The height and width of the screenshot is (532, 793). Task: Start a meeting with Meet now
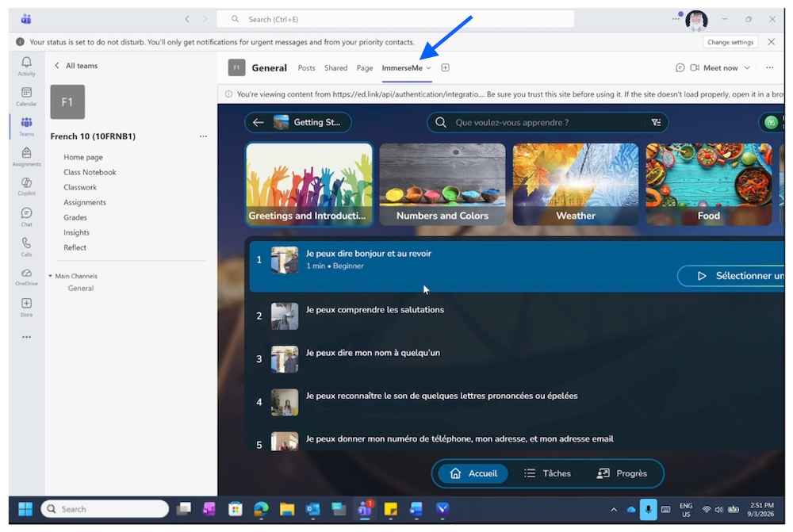[714, 67]
